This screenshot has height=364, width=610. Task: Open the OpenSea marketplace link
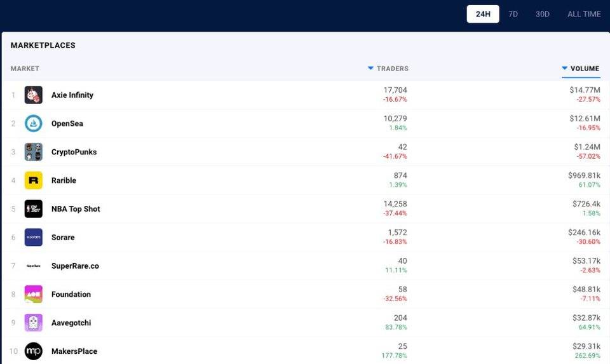[67, 123]
